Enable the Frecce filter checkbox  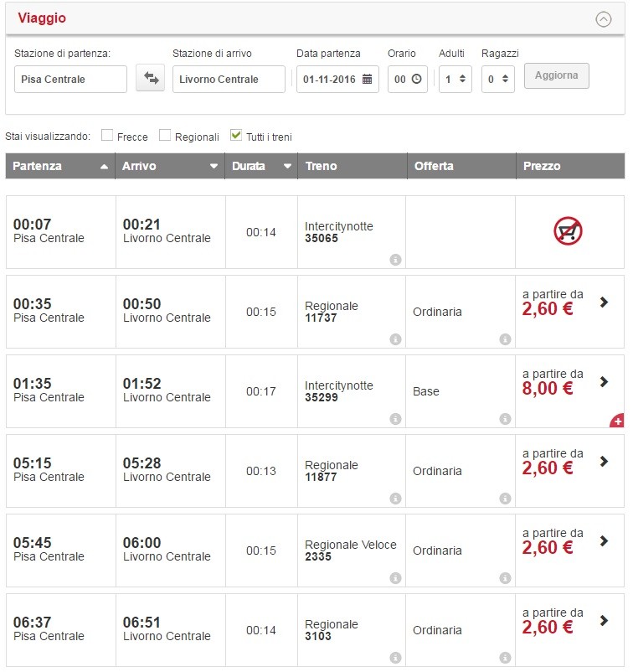[107, 136]
